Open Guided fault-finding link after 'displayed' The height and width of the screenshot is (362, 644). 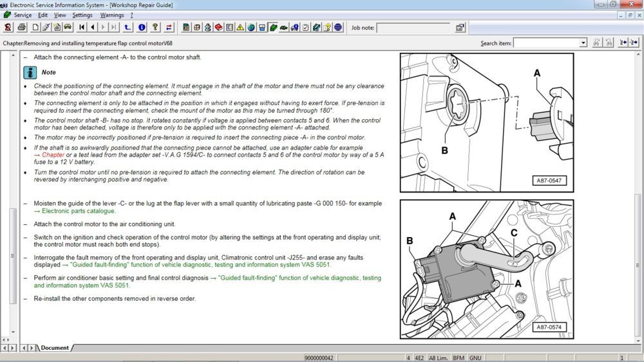[200, 265]
